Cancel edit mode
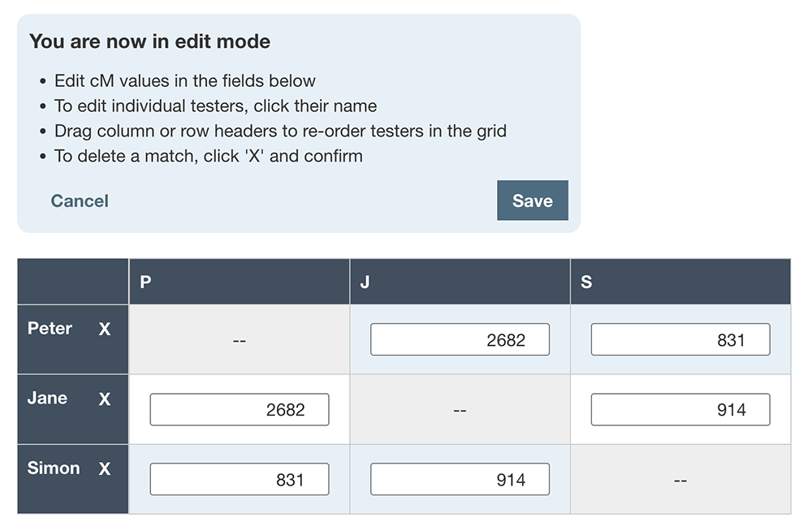 coord(80,201)
